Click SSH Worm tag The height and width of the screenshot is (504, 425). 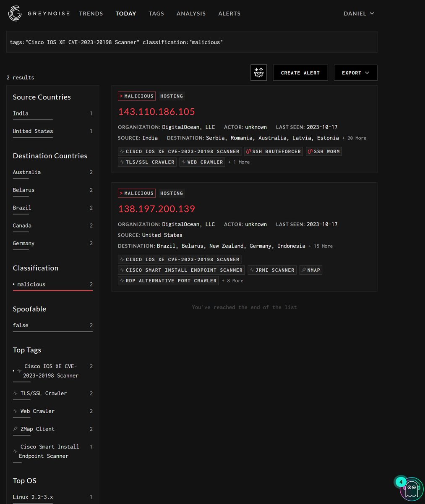click(323, 151)
